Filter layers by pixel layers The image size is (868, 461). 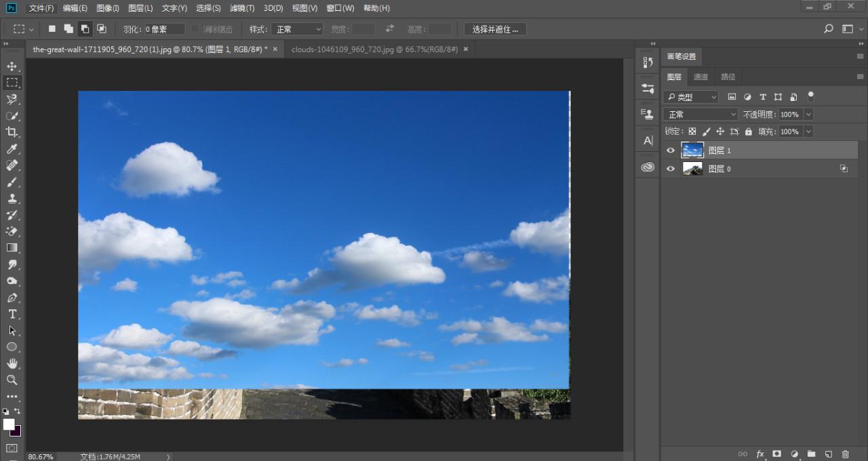(x=732, y=97)
